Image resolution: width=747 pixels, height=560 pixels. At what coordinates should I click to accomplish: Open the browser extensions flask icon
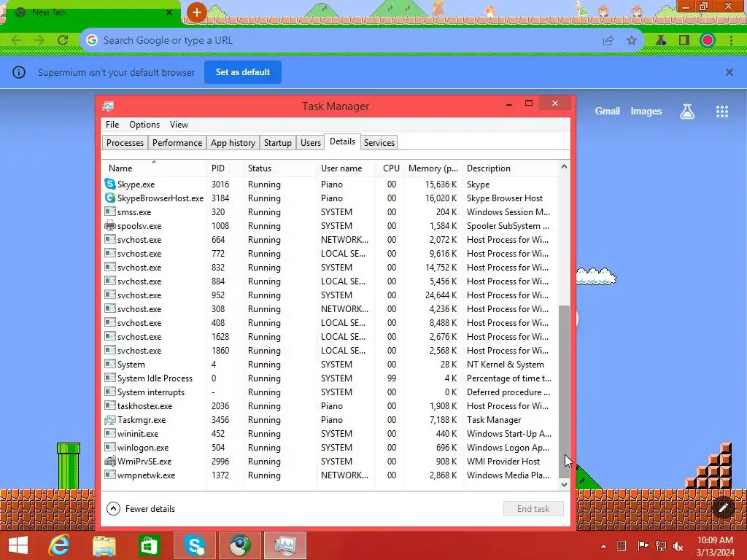click(x=661, y=41)
